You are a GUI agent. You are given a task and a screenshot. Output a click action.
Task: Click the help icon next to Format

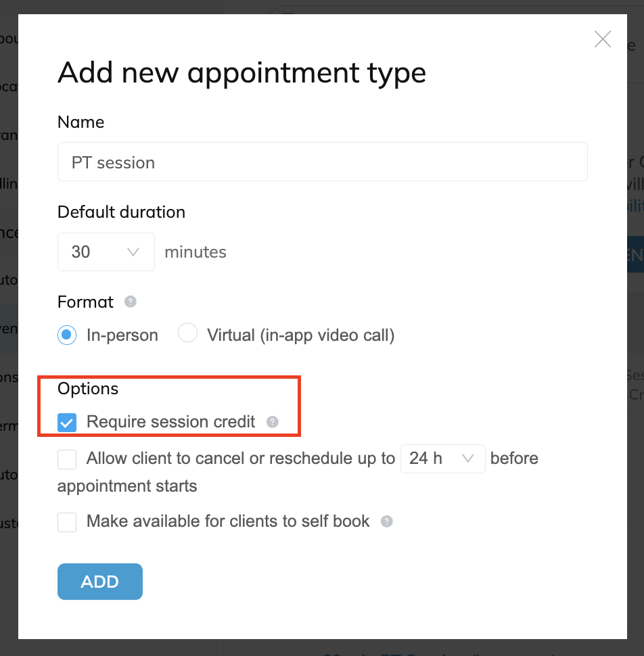point(131,302)
